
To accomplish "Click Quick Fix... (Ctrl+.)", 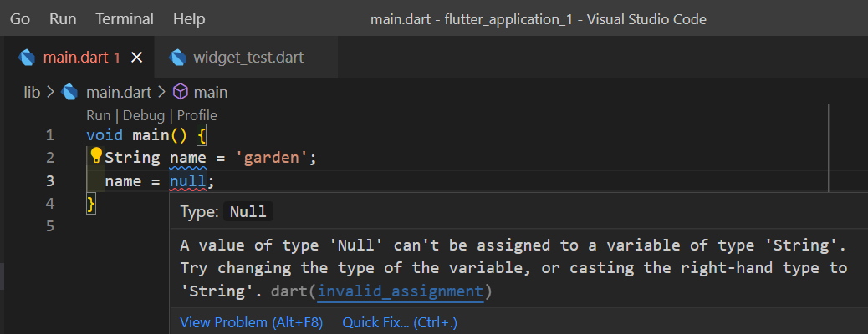I will (x=400, y=322).
